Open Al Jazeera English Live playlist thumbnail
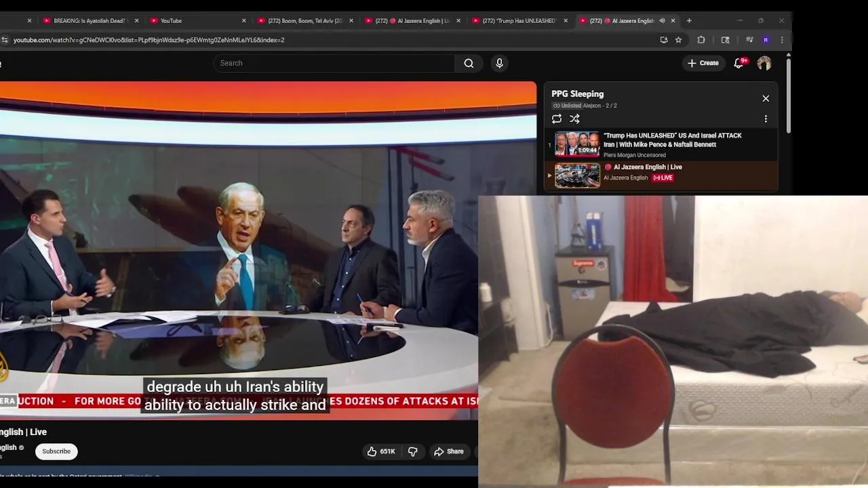The height and width of the screenshot is (488, 868). point(577,176)
